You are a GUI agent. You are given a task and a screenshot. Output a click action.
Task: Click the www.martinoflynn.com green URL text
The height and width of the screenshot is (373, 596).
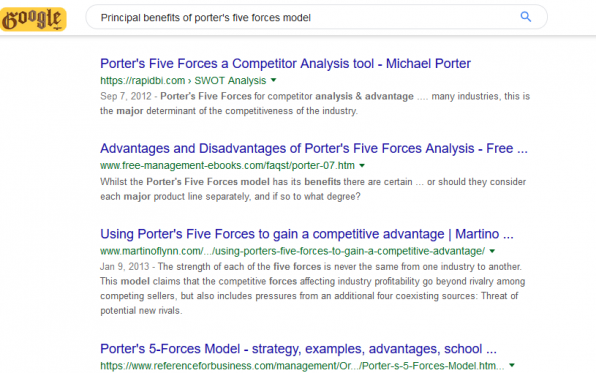(292, 251)
